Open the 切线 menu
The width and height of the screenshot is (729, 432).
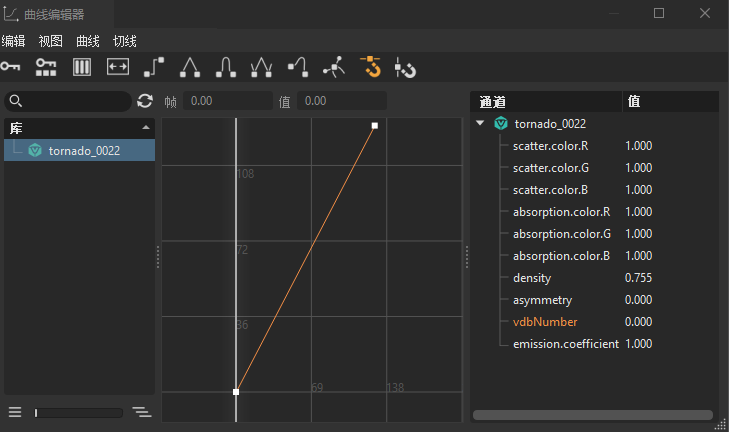tap(125, 41)
